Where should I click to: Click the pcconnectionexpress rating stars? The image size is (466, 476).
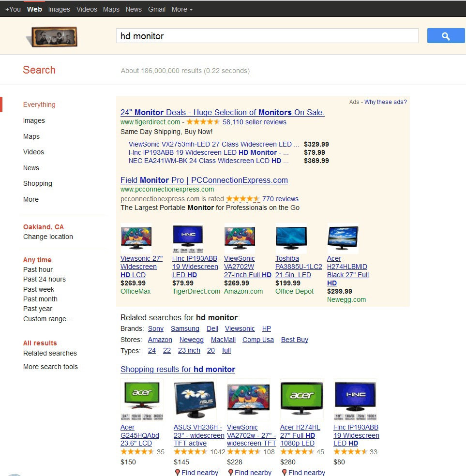click(x=243, y=199)
